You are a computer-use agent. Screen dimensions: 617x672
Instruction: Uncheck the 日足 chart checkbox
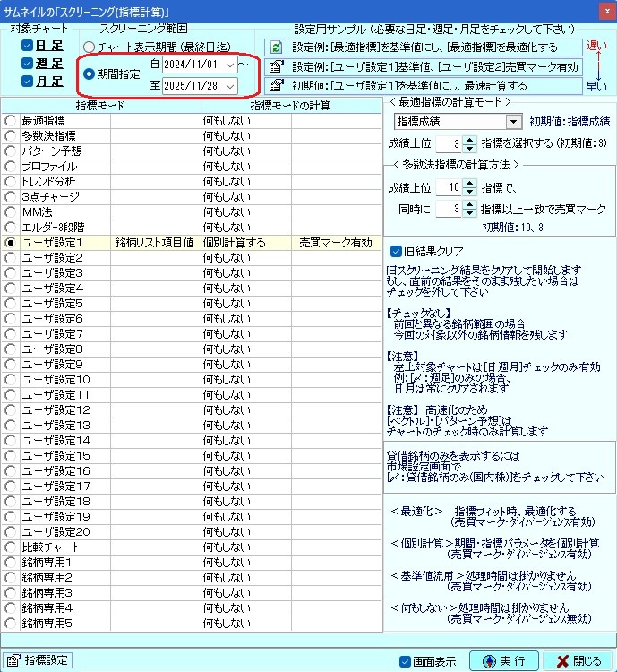point(28,46)
